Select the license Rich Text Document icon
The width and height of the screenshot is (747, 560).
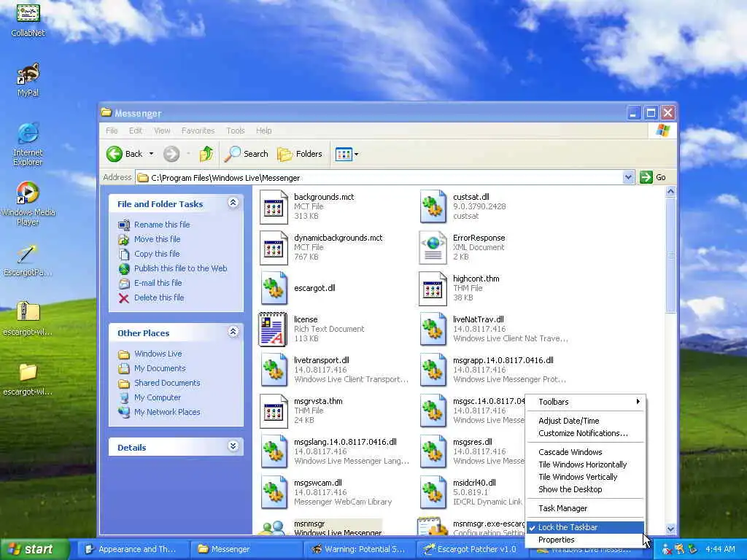(273, 329)
